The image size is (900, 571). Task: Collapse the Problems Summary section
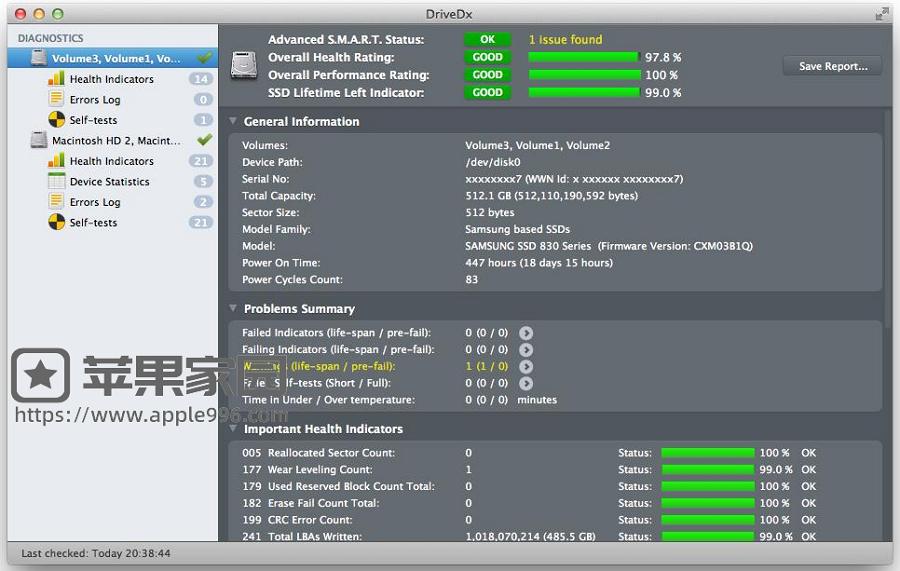(x=233, y=308)
